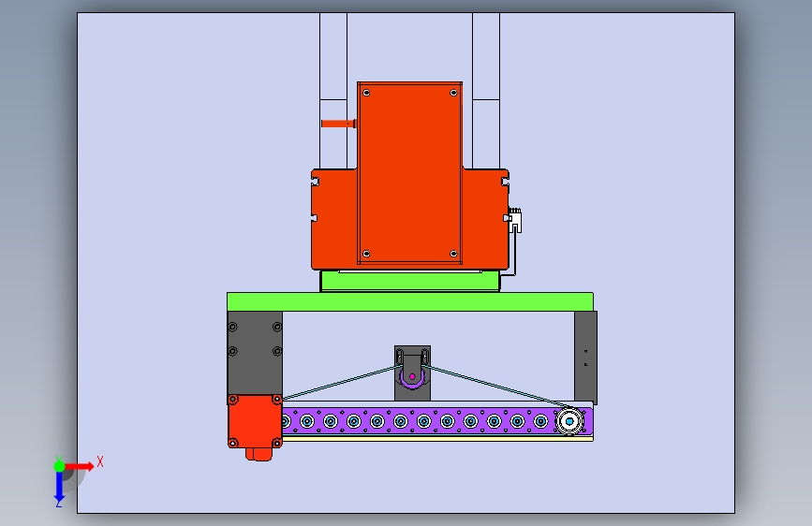Select the white sensor bracket on housing's right

[x=515, y=220]
